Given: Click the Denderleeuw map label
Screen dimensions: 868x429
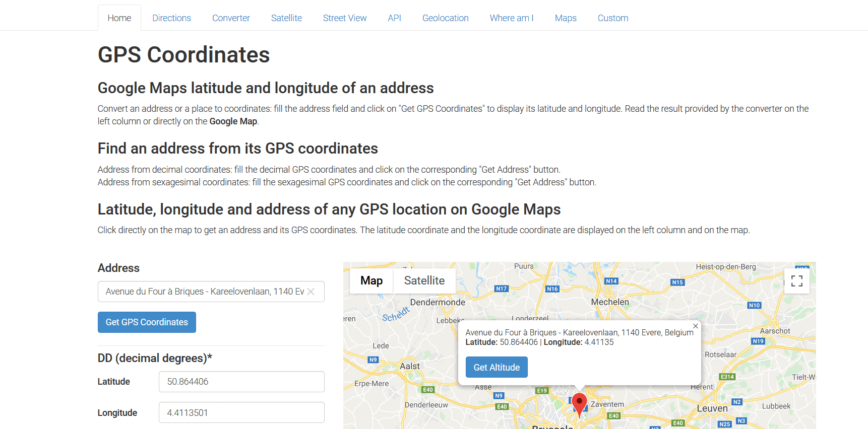Looking at the screenshot, I should pyautogui.click(x=426, y=405).
